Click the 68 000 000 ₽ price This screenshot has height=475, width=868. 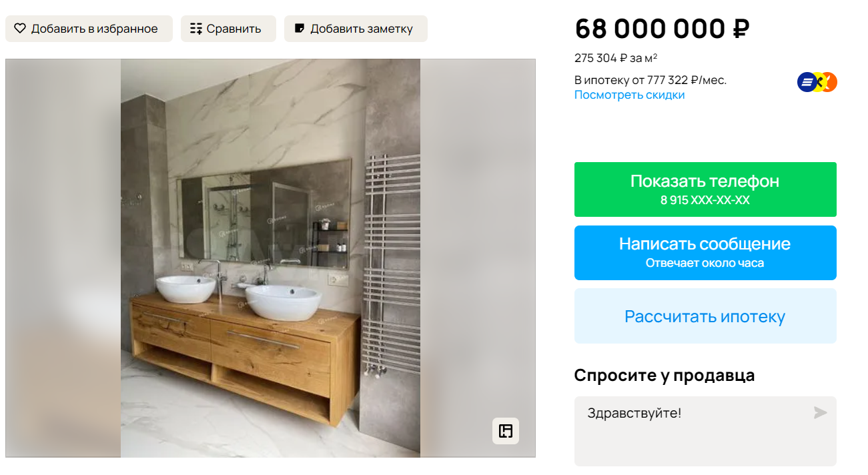click(x=662, y=29)
